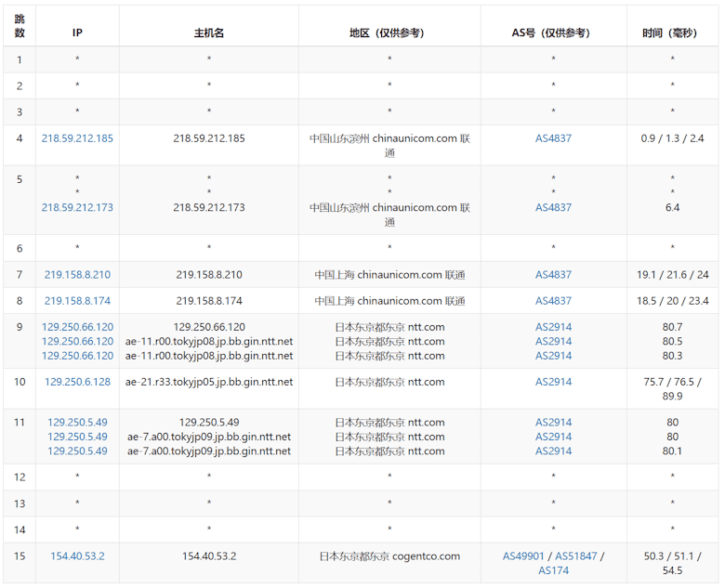Select time value 80.7 in hop 9
This screenshot has width=725, height=588.
[672, 327]
